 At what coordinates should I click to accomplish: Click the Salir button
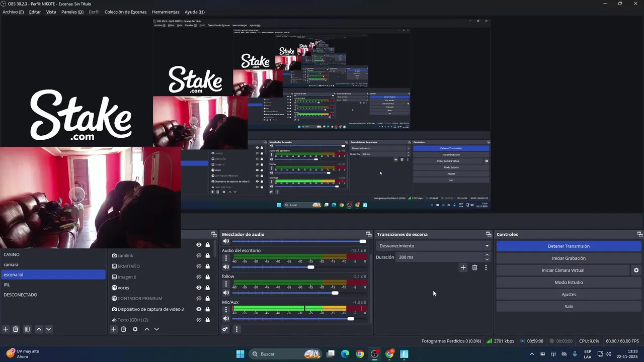tap(569, 306)
